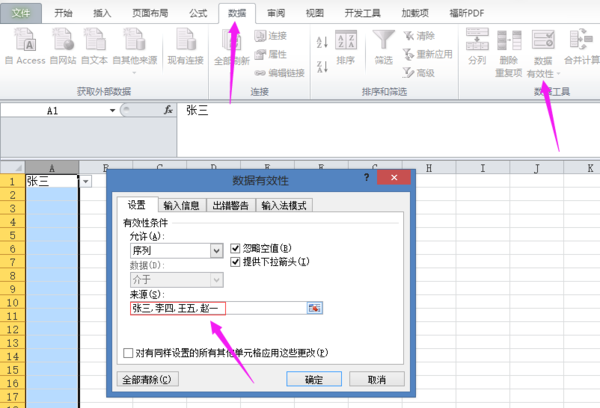Screen dimensions: 600x408
Task: Click the 来源 source input field
Action: click(x=218, y=308)
